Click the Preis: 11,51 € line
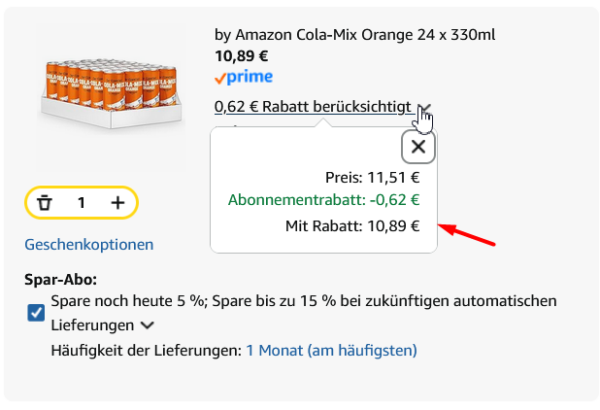 [x=372, y=178]
